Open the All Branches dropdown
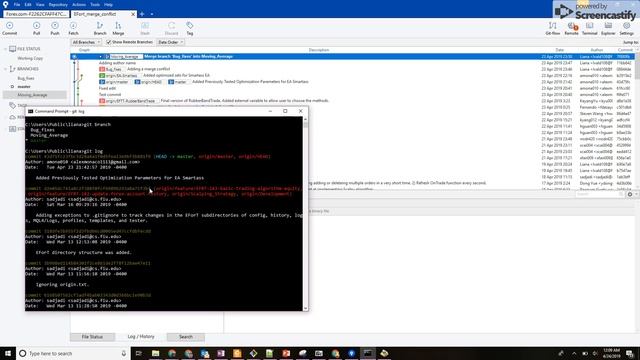 pos(86,42)
